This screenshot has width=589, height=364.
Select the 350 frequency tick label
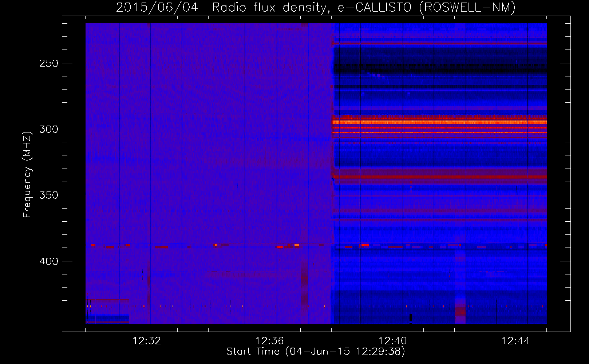[x=49, y=195]
